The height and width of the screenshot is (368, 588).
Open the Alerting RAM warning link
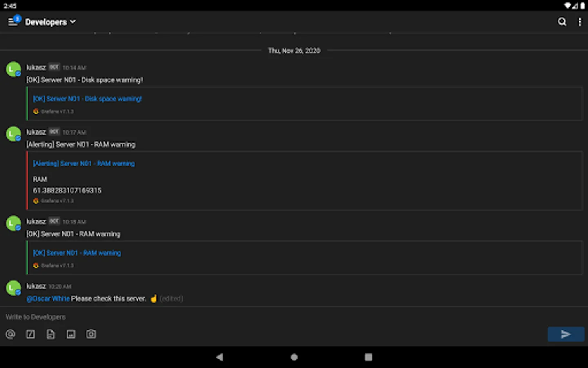click(x=84, y=163)
